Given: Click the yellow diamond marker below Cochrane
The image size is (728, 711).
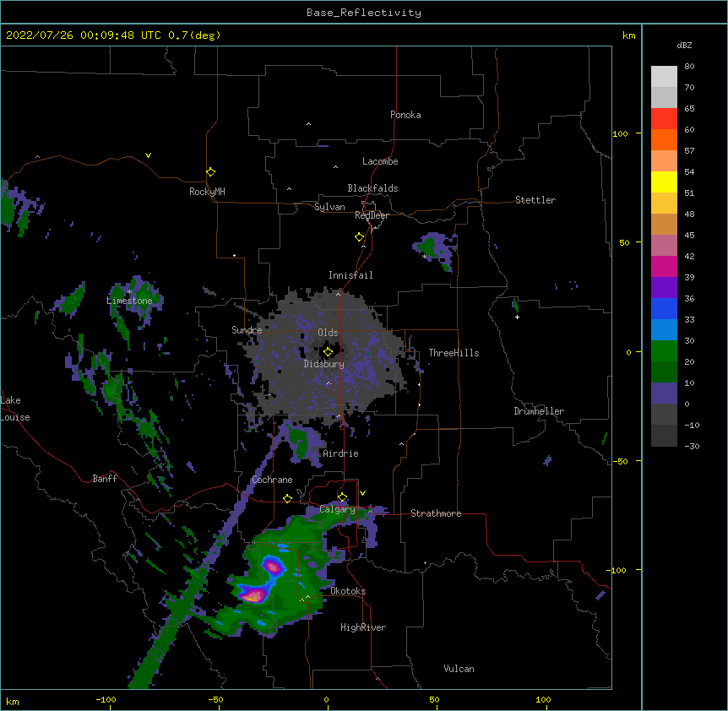Looking at the screenshot, I should [x=287, y=498].
